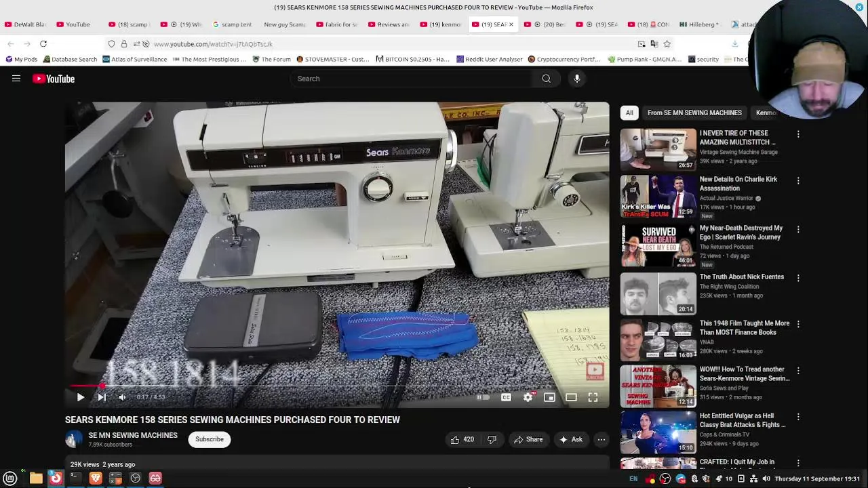This screenshot has width=868, height=488.
Task: Open the tracking protection shield icon
Action: 111,44
